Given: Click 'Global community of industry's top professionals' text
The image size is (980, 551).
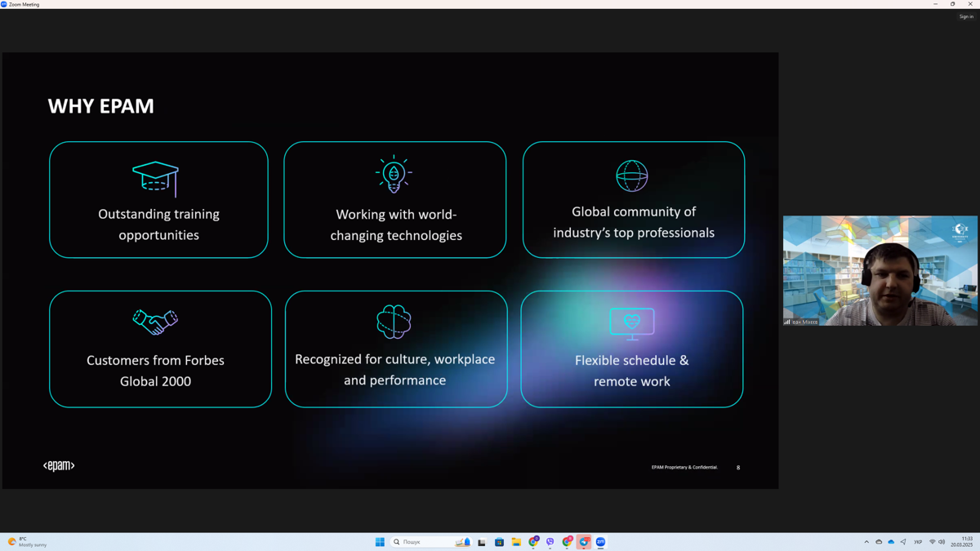Looking at the screenshot, I should [634, 222].
